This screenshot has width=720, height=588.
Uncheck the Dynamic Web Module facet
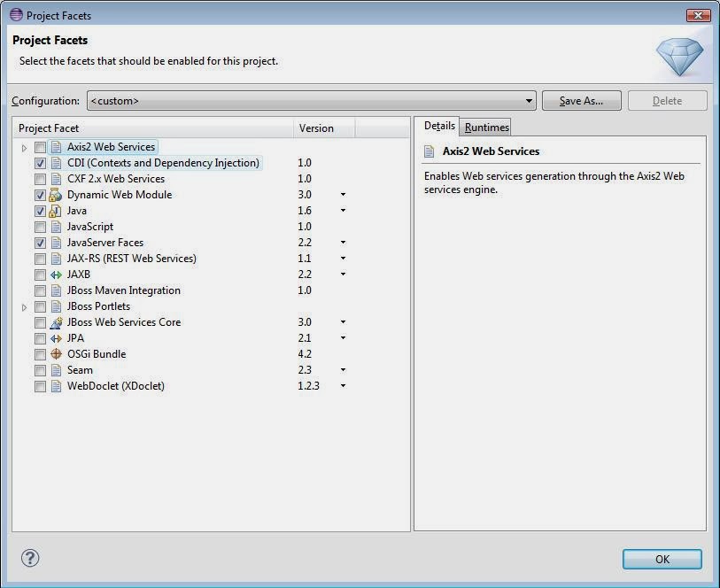click(40, 195)
